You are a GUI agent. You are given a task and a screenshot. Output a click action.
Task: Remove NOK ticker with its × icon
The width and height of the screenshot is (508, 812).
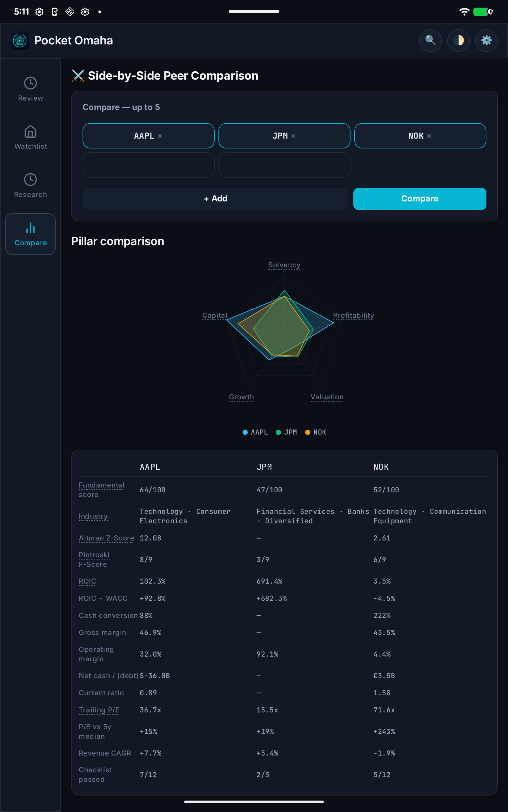(x=429, y=136)
